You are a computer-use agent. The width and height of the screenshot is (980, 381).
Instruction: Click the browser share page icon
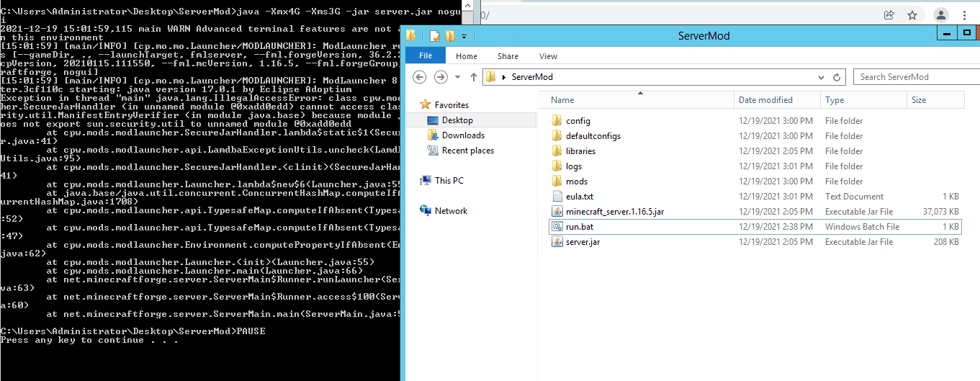pyautogui.click(x=889, y=14)
